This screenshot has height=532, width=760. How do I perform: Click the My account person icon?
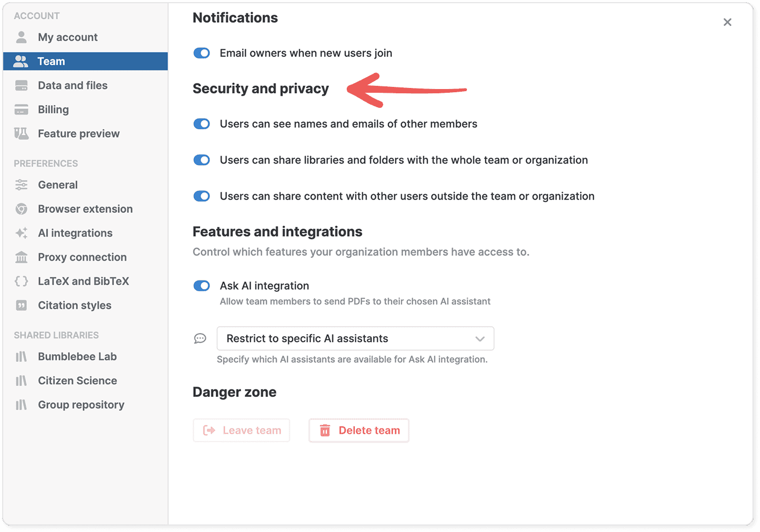[21, 37]
